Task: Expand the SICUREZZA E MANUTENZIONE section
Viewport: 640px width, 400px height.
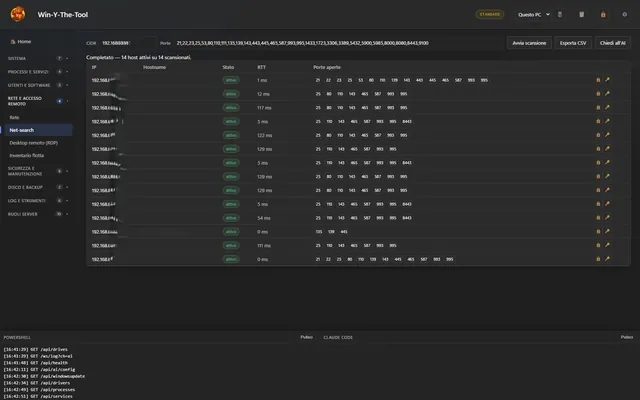Action: (38, 171)
